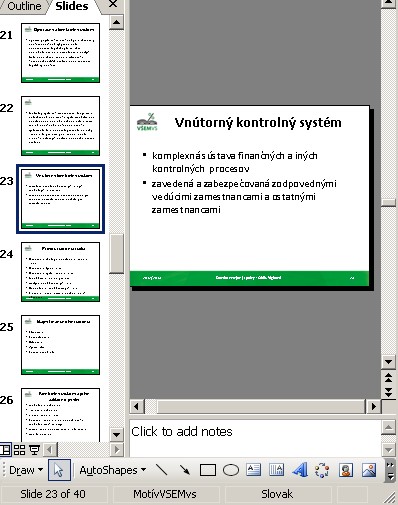Select slide 23 thumbnail

tap(60, 199)
